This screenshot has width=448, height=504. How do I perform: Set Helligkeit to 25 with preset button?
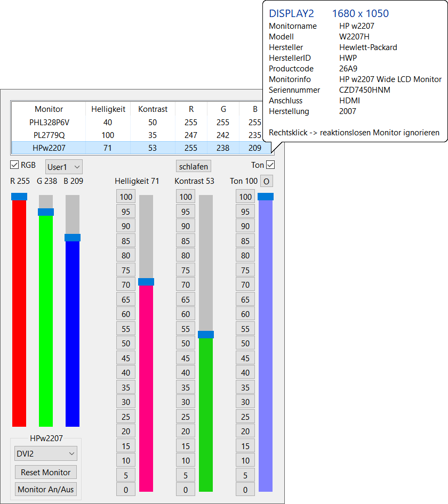126,417
